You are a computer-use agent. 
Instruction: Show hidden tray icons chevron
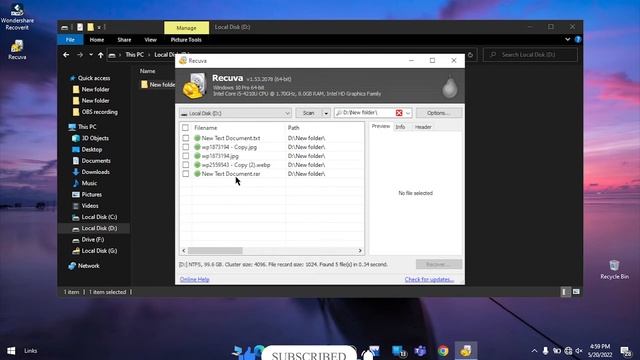(x=534, y=351)
